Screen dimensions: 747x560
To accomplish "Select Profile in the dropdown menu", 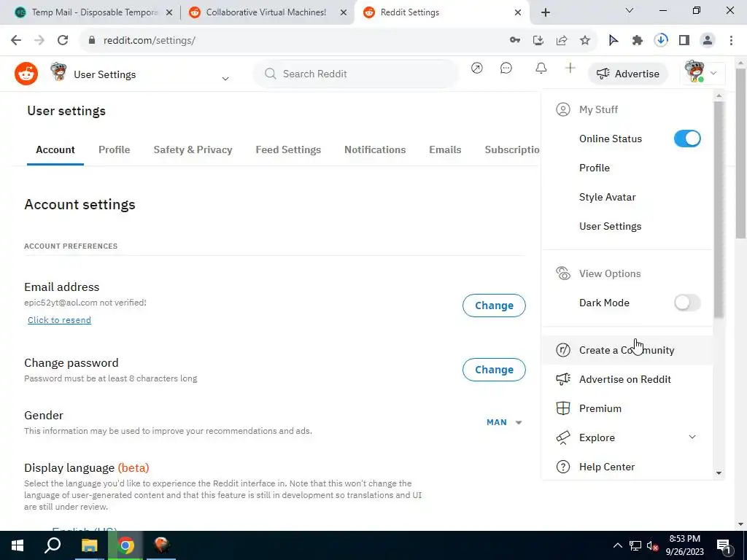I will 627,168.
